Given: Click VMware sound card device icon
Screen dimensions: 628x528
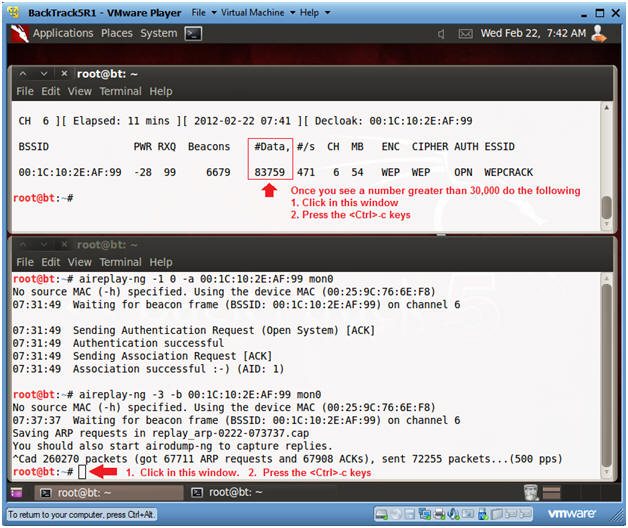Looking at the screenshot, I should 453,514.
